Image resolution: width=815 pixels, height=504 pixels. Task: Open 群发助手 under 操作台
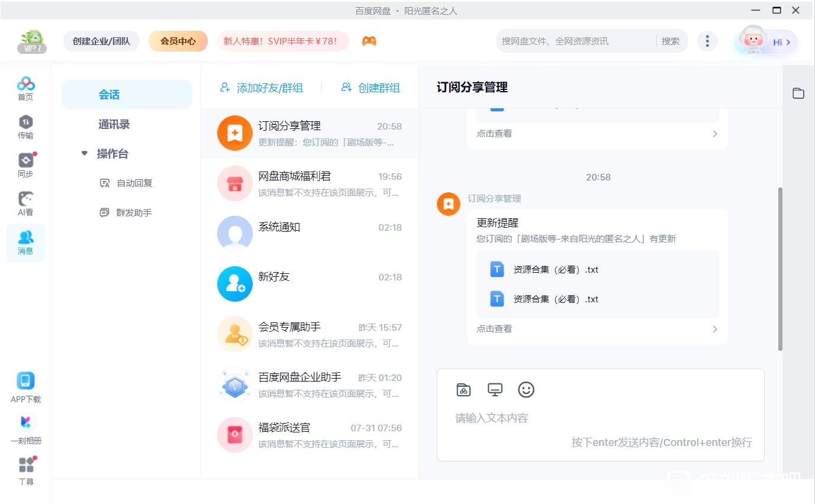coord(126,212)
